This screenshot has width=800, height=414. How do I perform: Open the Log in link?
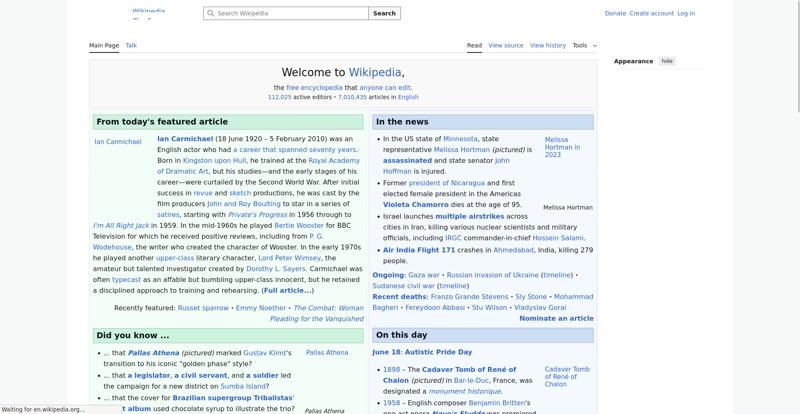[x=686, y=13]
